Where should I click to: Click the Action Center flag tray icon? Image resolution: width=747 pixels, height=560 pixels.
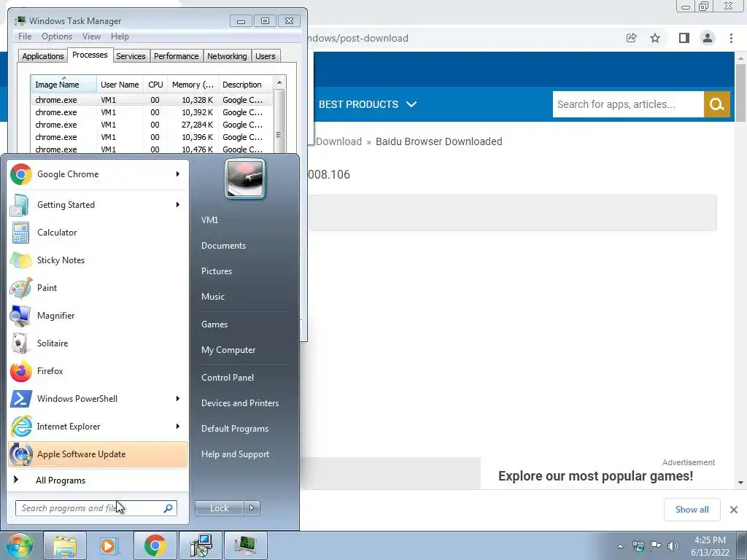click(x=656, y=546)
